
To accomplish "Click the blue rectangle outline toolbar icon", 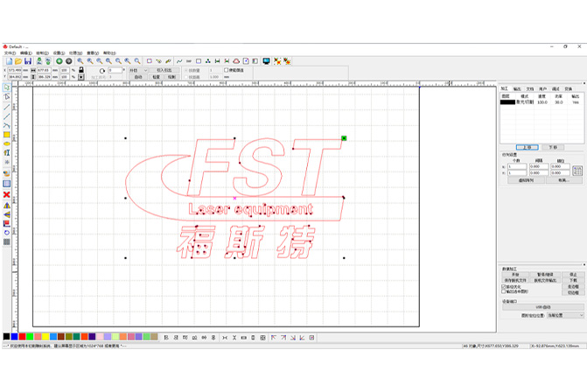I will coord(199,61).
